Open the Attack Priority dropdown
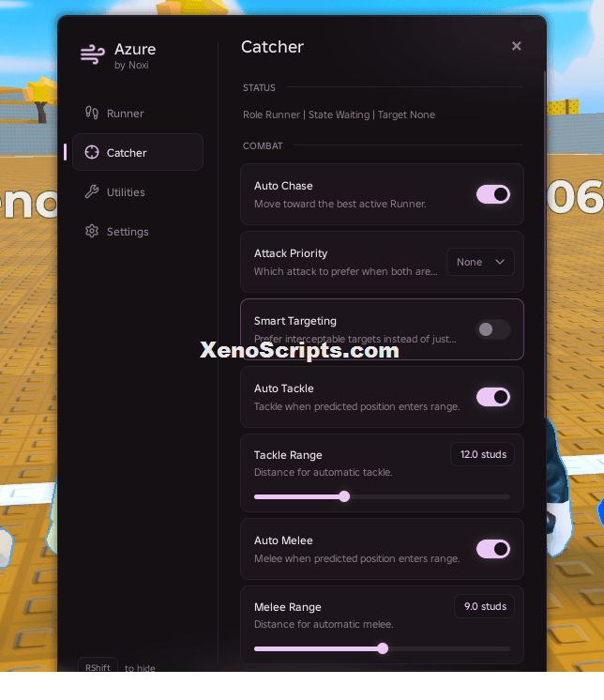The height and width of the screenshot is (700, 604). click(x=480, y=262)
